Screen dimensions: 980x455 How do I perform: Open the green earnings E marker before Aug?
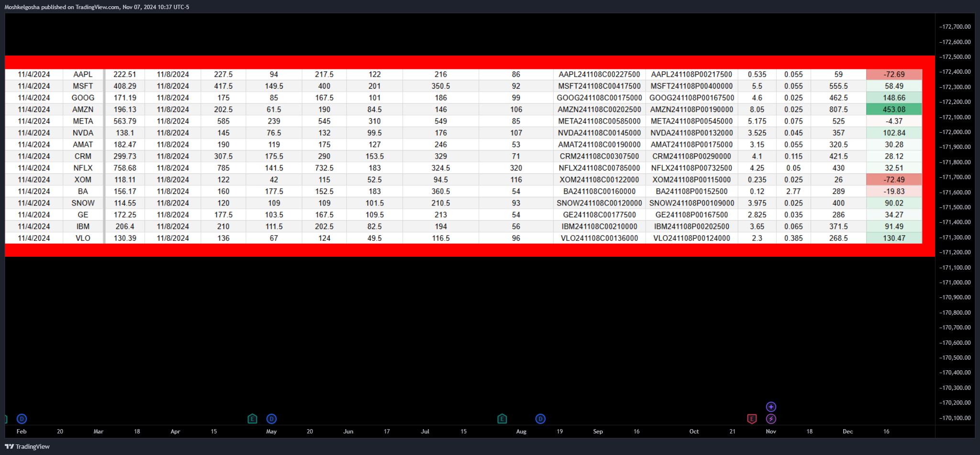[x=502, y=419]
